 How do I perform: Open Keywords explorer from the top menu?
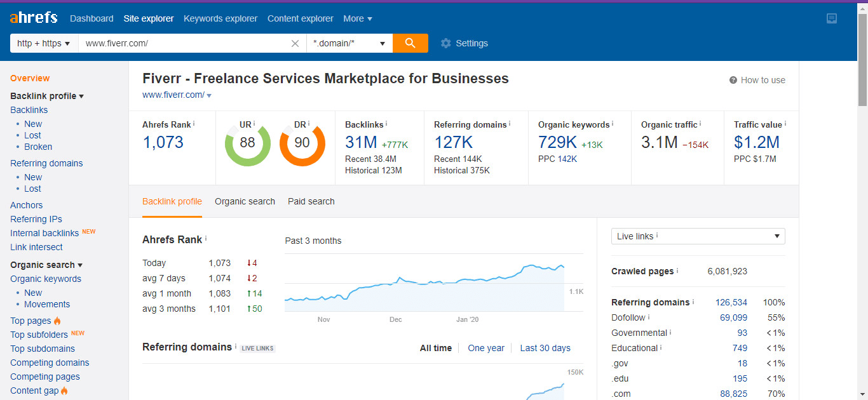pos(220,18)
